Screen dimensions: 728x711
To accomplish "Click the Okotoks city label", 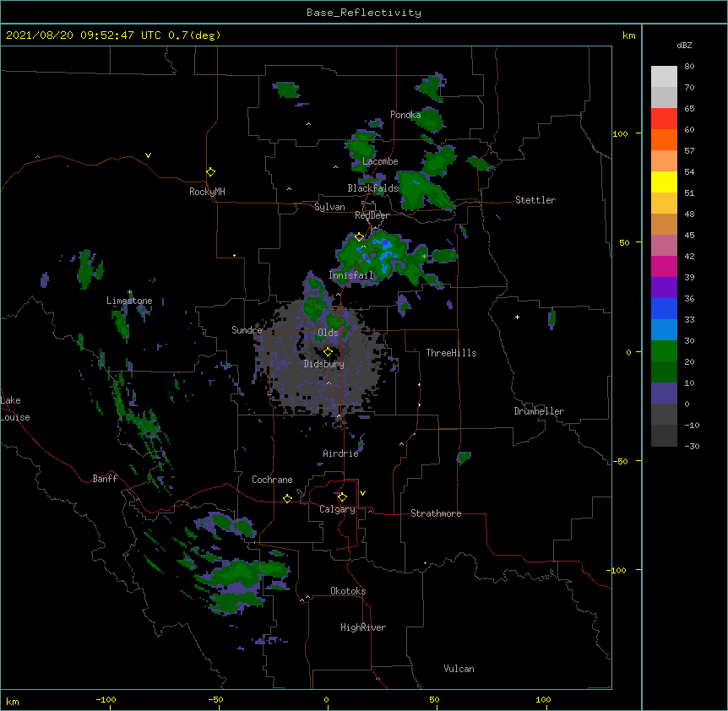I will (x=348, y=591).
